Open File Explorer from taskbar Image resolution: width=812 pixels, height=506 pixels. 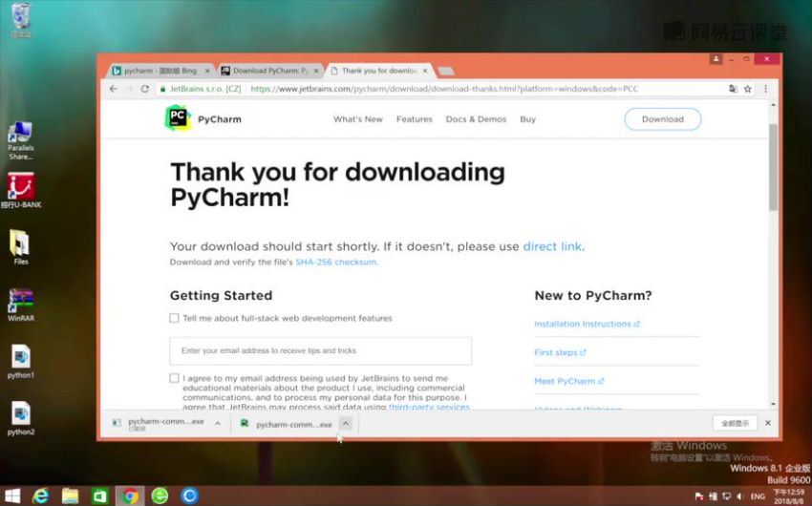70,495
